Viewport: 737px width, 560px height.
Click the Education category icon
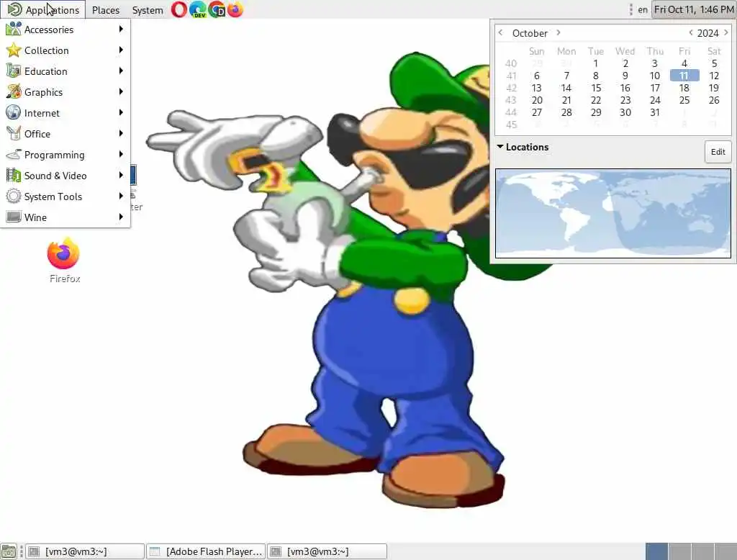click(14, 71)
